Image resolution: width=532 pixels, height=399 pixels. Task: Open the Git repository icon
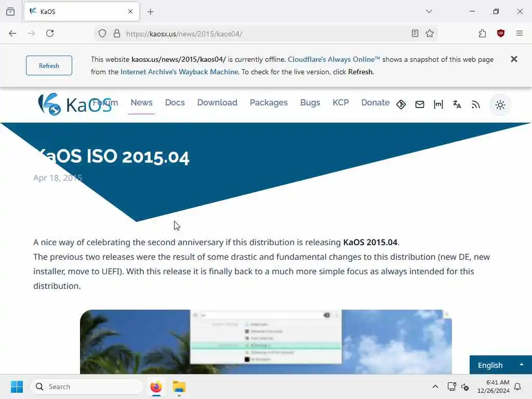[x=401, y=104]
